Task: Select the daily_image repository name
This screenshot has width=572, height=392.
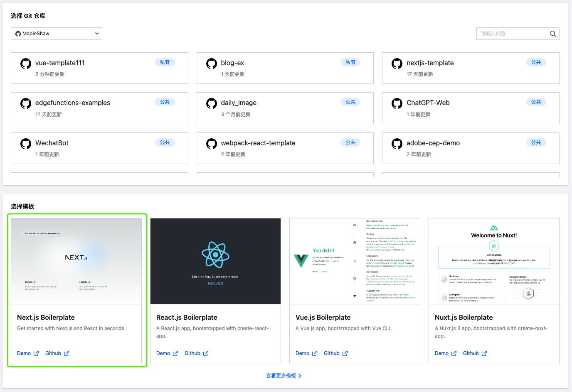Action: [239, 103]
